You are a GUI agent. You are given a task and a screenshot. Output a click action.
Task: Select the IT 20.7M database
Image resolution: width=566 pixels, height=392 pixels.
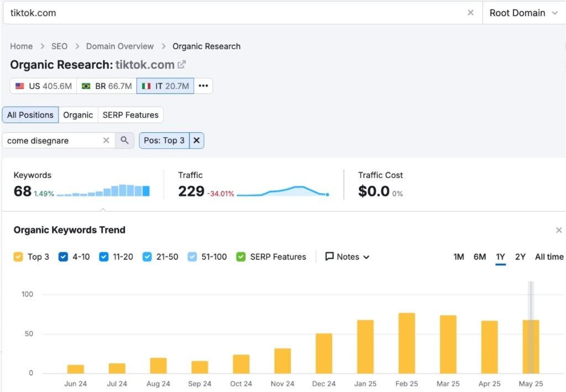coord(165,86)
